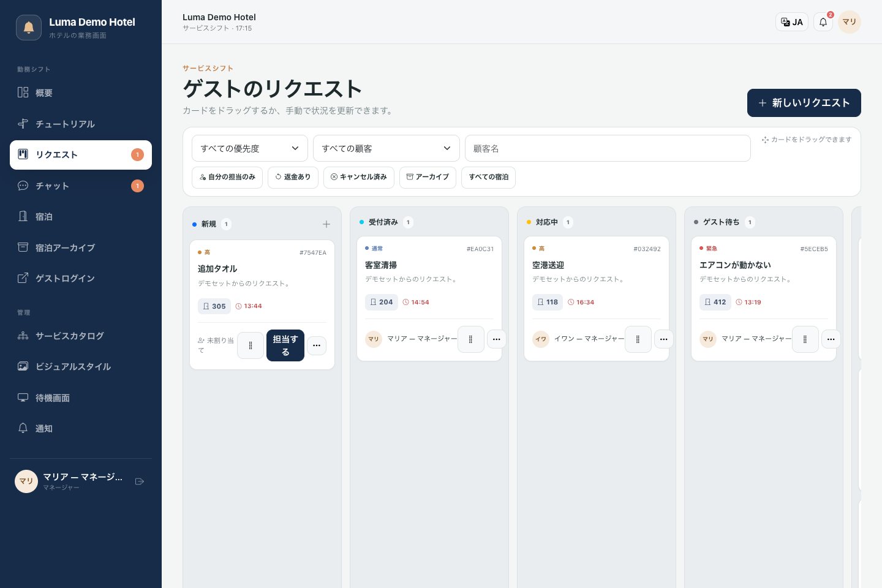Open サービスカタログ in the sidebar
882x588 pixels.
click(x=81, y=336)
